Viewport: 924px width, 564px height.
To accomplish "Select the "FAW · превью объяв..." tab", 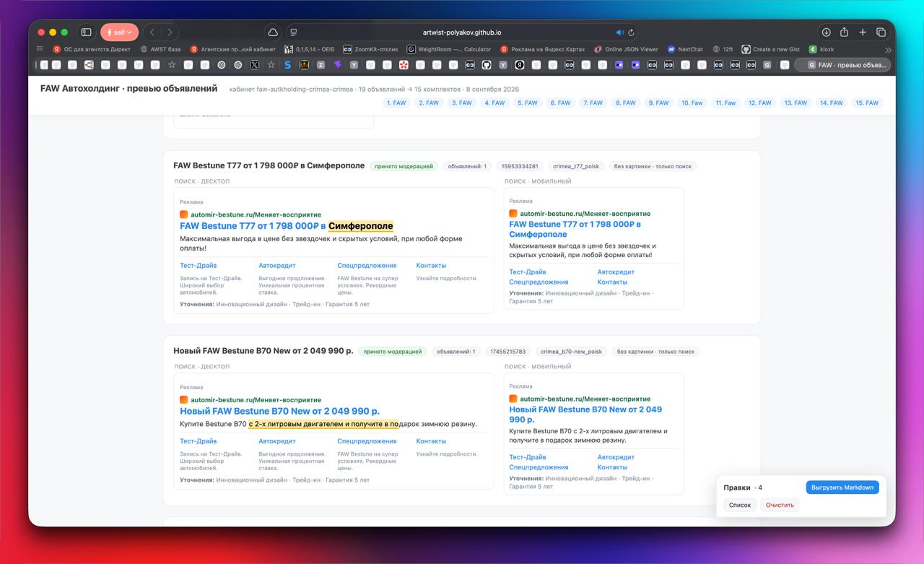I will click(x=842, y=65).
